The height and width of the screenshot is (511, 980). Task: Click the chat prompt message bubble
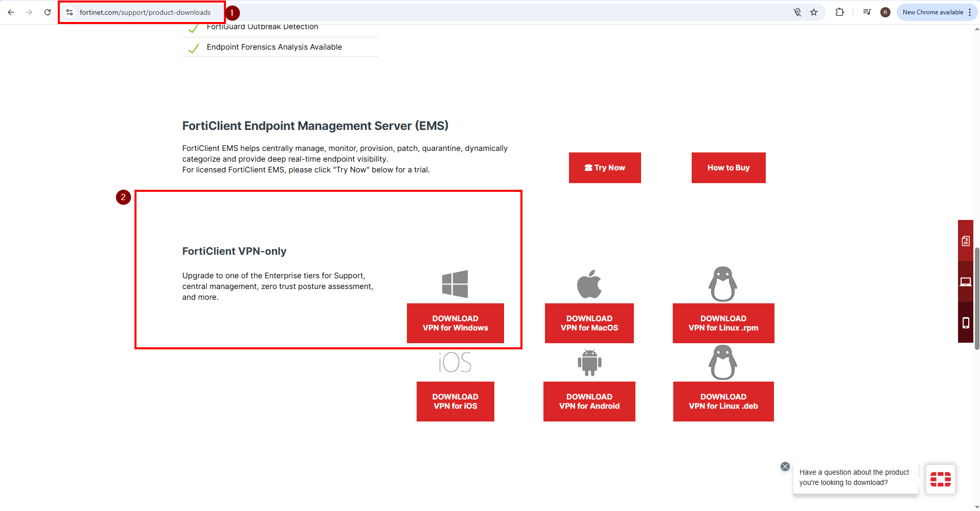[x=855, y=478]
